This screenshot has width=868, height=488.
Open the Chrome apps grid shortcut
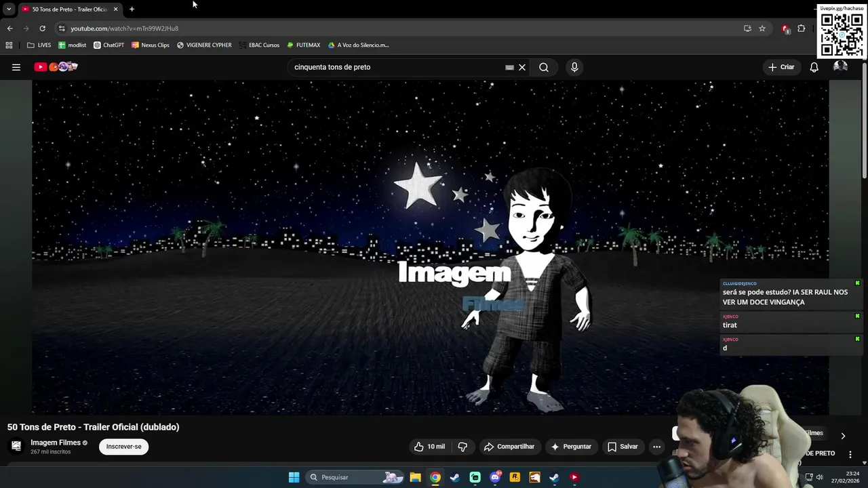(x=9, y=45)
